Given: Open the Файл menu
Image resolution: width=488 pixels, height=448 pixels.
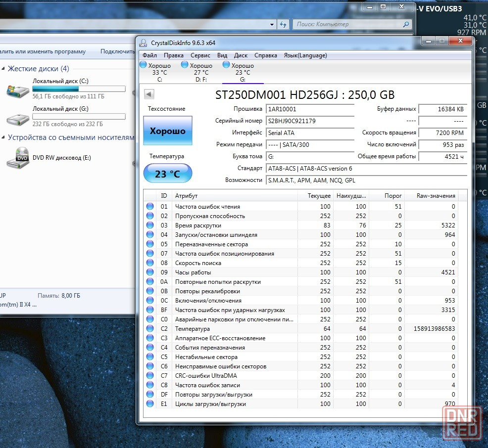Looking at the screenshot, I should click(x=149, y=55).
